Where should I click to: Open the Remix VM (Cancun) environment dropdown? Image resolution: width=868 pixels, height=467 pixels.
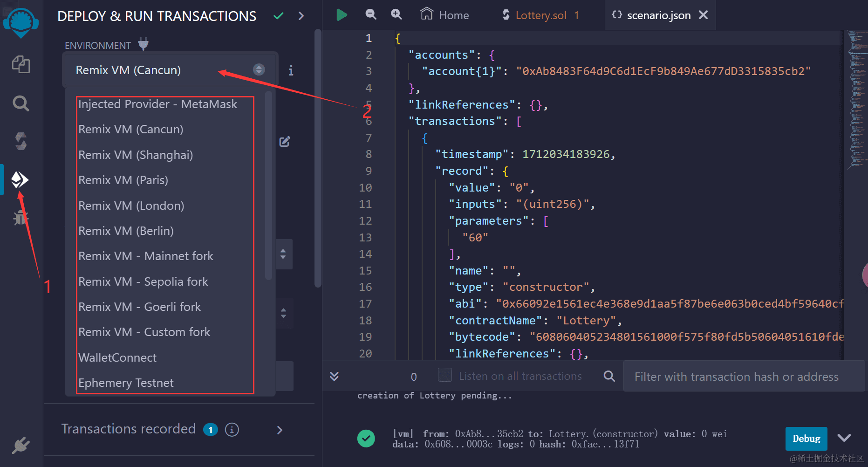point(170,70)
